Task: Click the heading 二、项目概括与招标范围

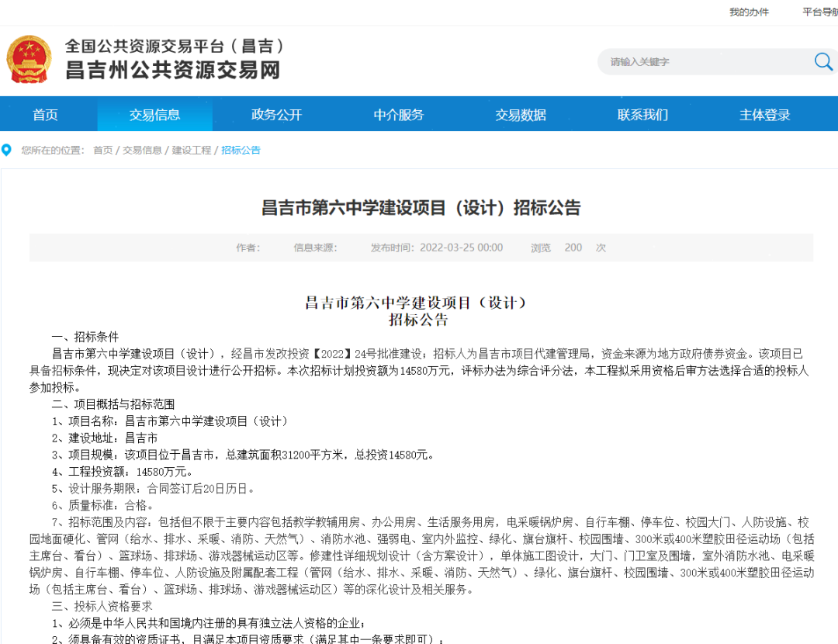Action: pos(113,404)
